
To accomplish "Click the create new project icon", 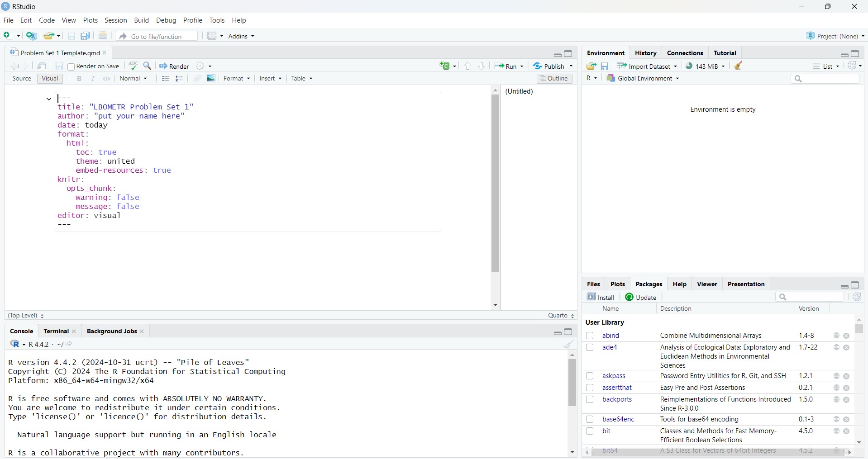I will coord(32,36).
